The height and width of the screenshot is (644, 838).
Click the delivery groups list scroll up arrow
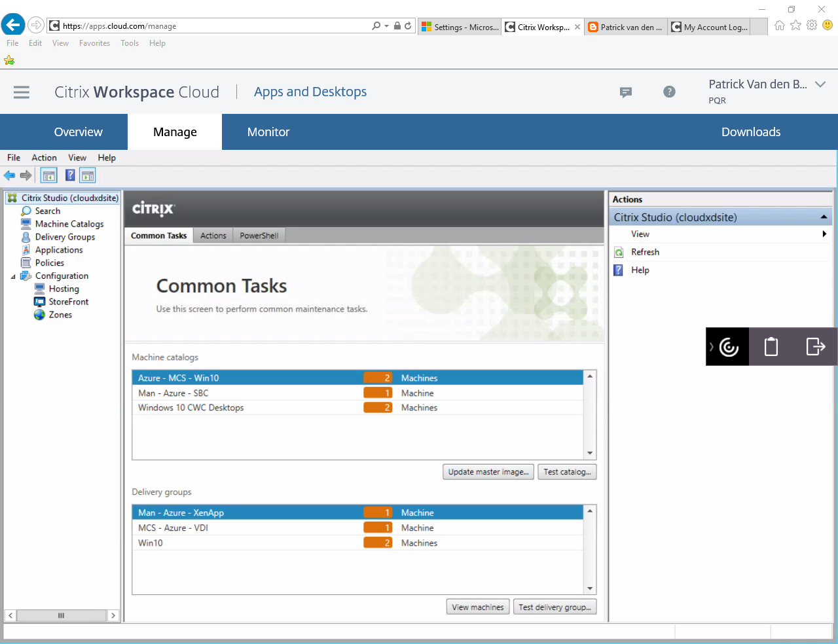point(590,511)
